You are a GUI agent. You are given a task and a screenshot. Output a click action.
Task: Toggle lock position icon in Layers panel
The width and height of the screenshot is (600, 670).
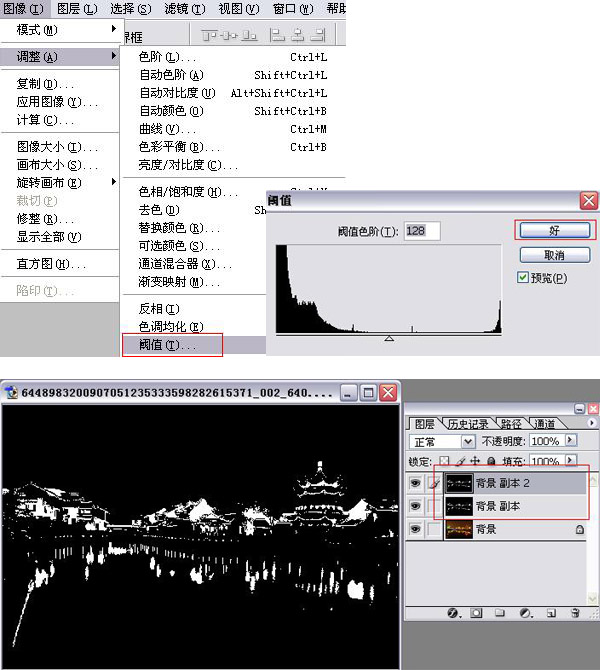(x=475, y=461)
